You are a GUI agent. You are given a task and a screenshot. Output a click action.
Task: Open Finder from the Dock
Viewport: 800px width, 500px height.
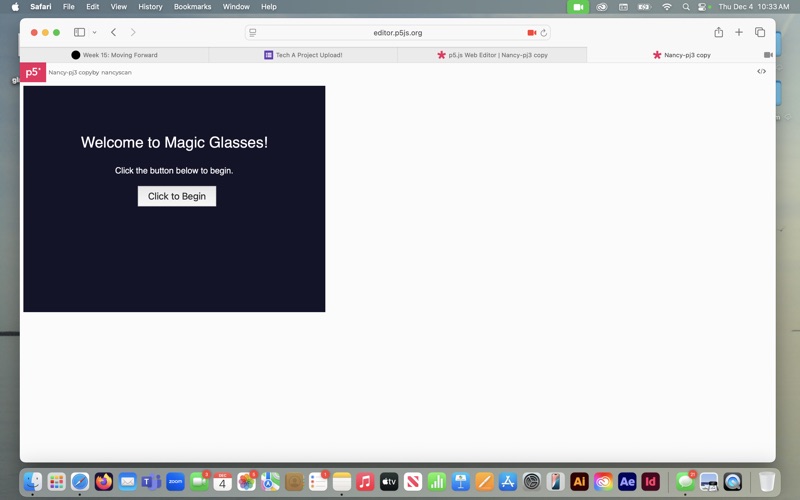pos(33,481)
